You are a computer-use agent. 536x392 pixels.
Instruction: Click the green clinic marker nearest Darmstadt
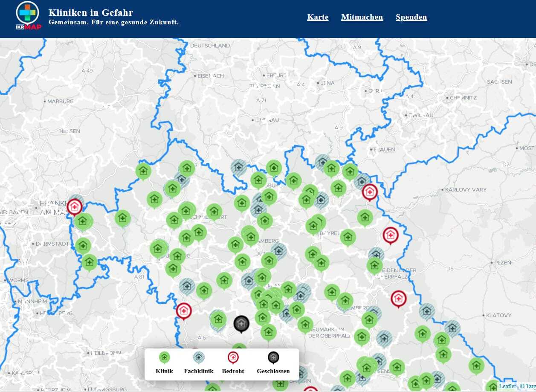point(83,245)
